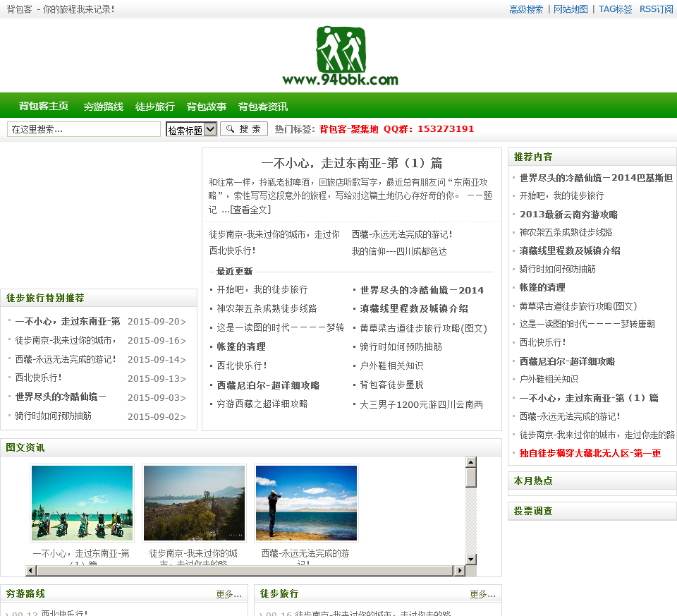Open 骑行时如何预防抽筋 entry dated 2015-09-02
The height and width of the screenshot is (616, 677).
click(54, 416)
